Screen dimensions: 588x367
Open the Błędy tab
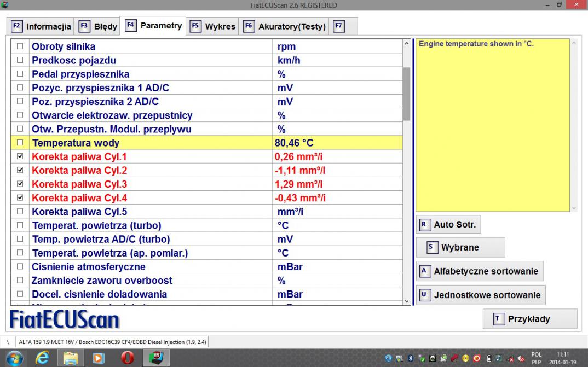click(x=97, y=26)
